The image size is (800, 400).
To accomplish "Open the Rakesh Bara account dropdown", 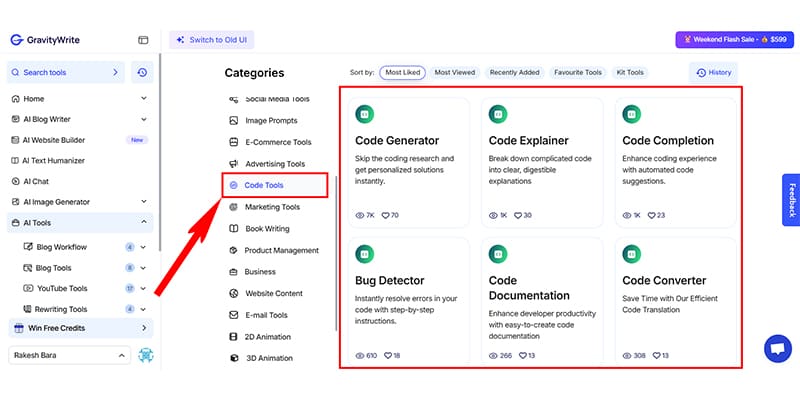I will coord(69,355).
